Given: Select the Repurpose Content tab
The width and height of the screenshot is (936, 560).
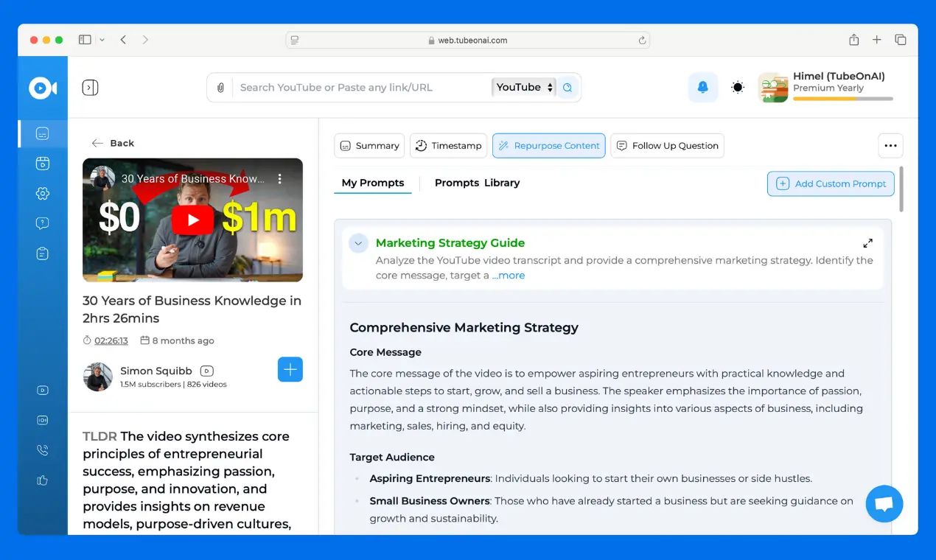Looking at the screenshot, I should click(549, 146).
